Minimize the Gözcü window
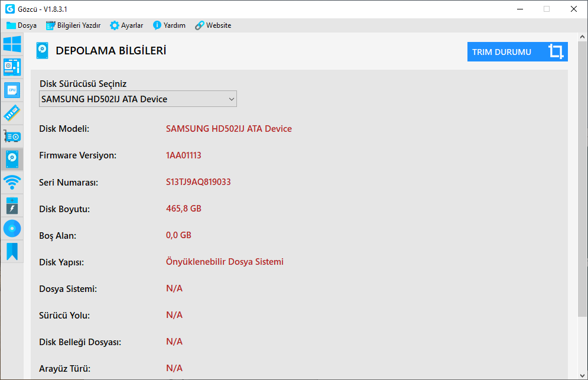 point(520,9)
